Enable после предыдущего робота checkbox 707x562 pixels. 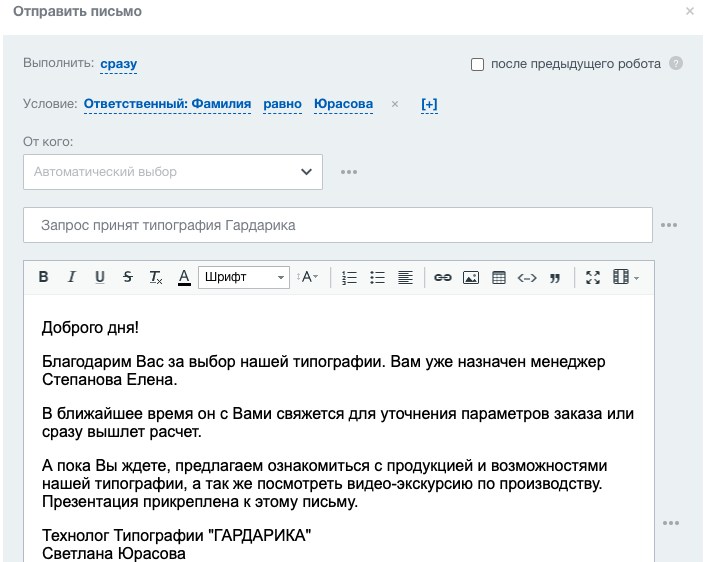(477, 64)
